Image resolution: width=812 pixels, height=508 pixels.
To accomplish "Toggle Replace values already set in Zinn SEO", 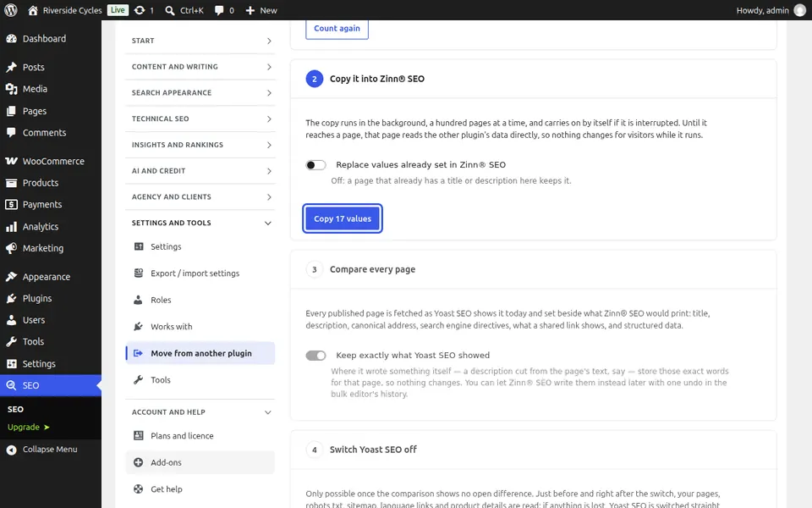I will (x=315, y=165).
